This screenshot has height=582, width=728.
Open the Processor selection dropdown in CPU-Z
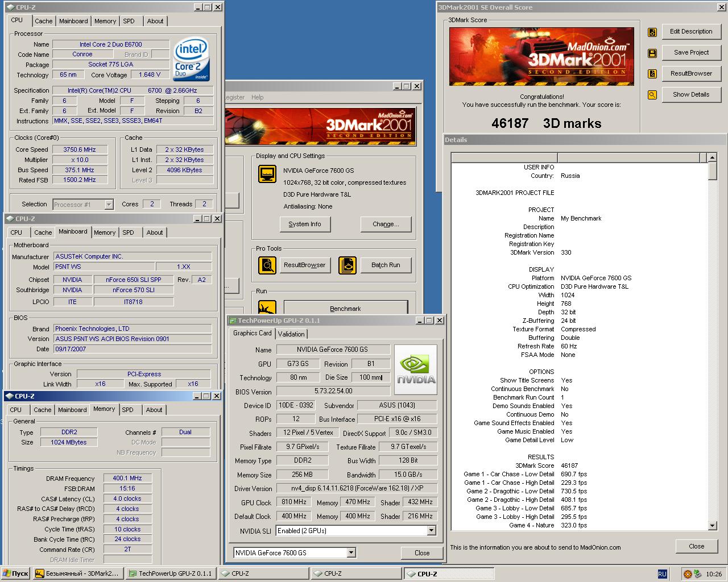(109, 205)
